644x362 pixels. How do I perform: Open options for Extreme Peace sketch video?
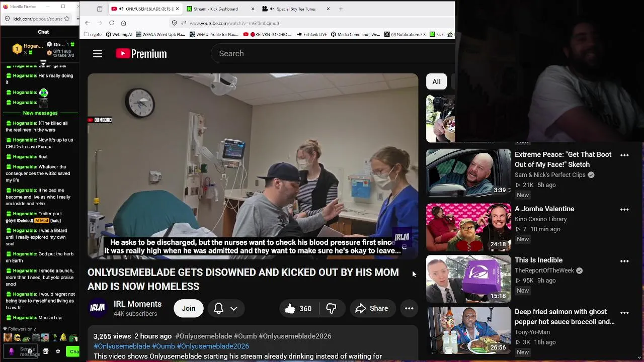click(624, 155)
